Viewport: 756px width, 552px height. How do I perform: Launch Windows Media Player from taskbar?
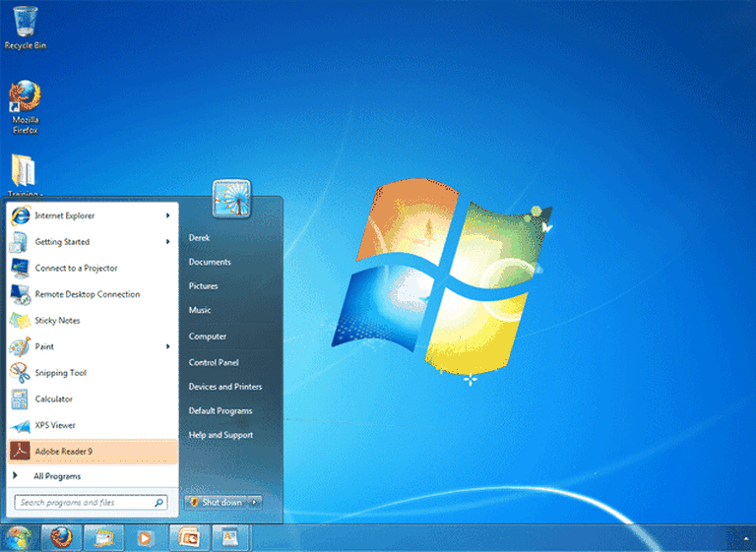pyautogui.click(x=144, y=537)
